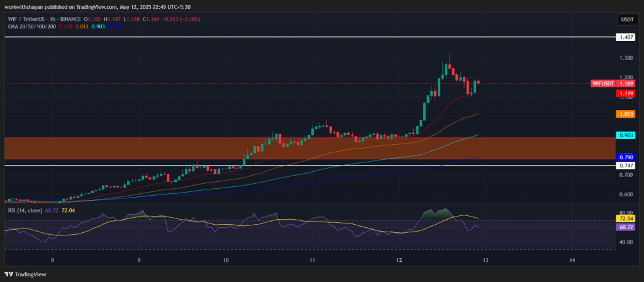644x282 pixels.
Task: Click the TradingView logo icon
Action: pyautogui.click(x=9, y=274)
